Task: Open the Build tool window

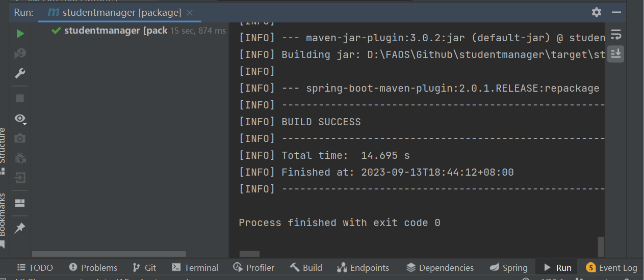Action: (306, 268)
